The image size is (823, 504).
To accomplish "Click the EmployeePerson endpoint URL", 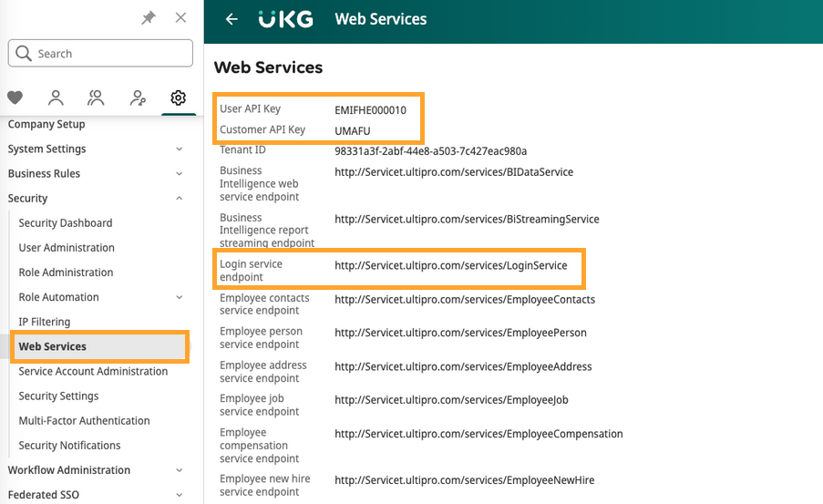I will (x=461, y=333).
